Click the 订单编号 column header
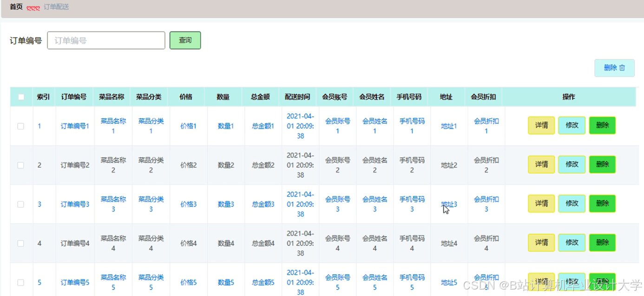The height and width of the screenshot is (296, 644). point(74,97)
